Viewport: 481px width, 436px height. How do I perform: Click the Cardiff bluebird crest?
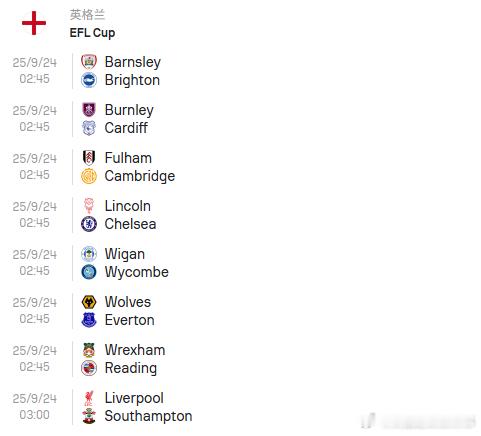[89, 128]
